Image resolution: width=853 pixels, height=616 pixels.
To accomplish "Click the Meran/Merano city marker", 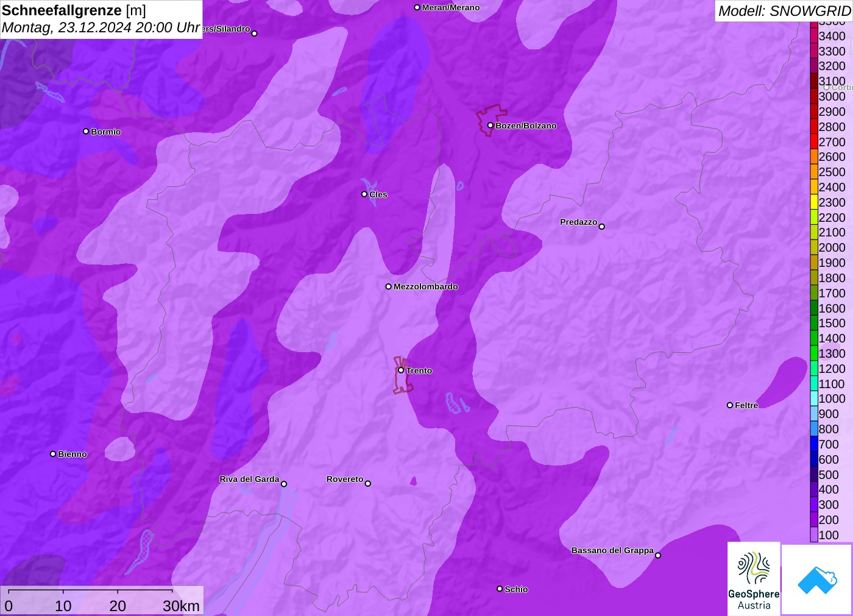I will [x=417, y=7].
